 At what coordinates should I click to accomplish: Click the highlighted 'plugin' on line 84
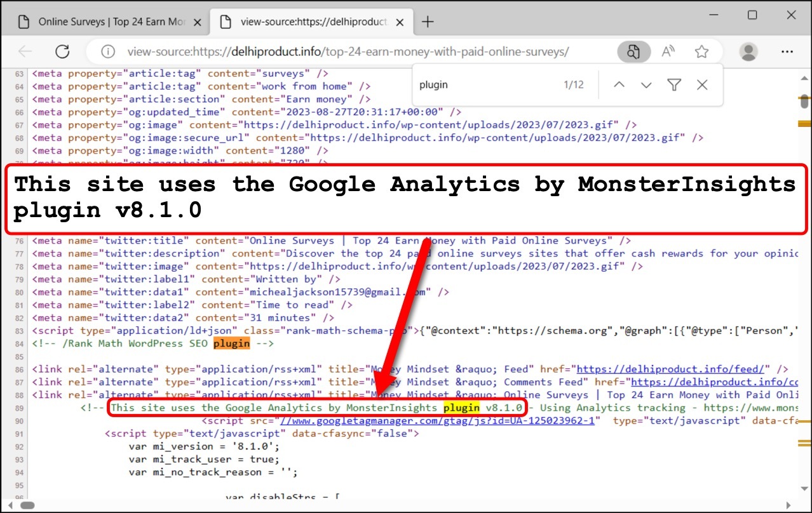pyautogui.click(x=231, y=343)
